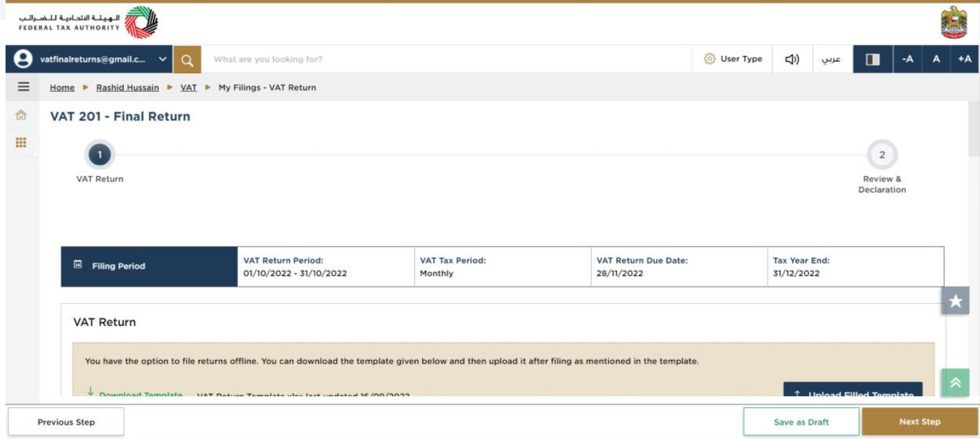This screenshot has height=439, width=980.
Task: Click the Previous Step button
Action: pos(66,422)
